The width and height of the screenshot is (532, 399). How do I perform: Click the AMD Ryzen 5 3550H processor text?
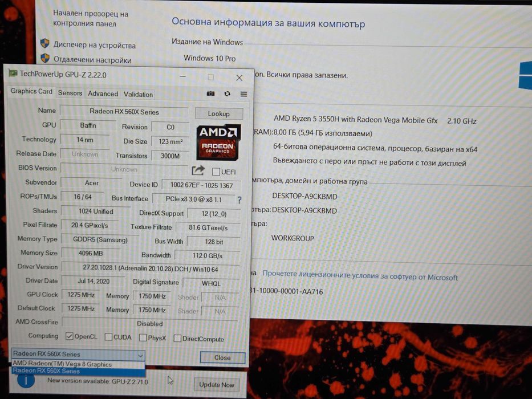tap(356, 120)
